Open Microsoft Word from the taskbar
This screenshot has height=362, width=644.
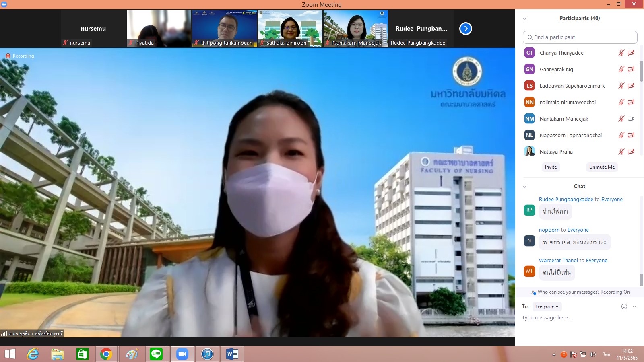tap(232, 354)
